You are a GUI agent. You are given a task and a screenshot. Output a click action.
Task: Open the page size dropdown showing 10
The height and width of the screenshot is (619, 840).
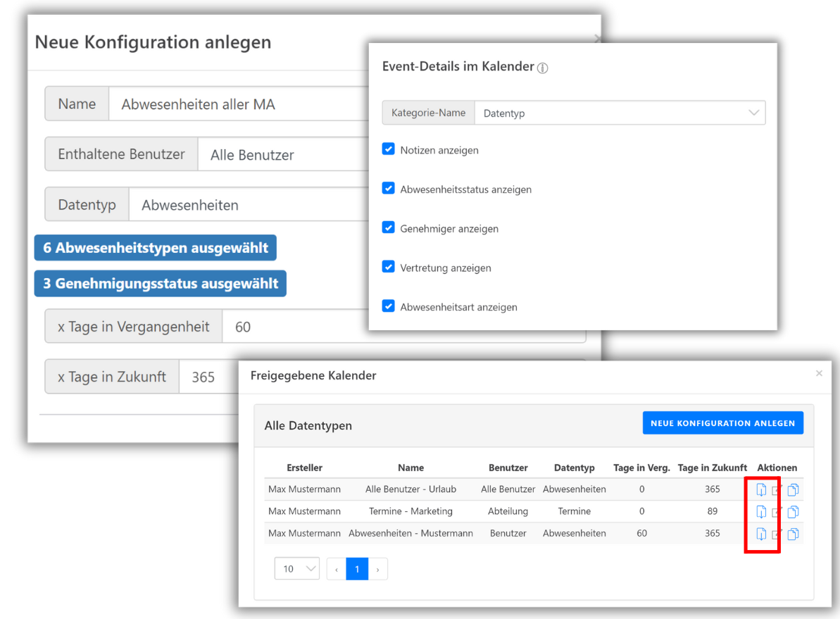pos(296,568)
